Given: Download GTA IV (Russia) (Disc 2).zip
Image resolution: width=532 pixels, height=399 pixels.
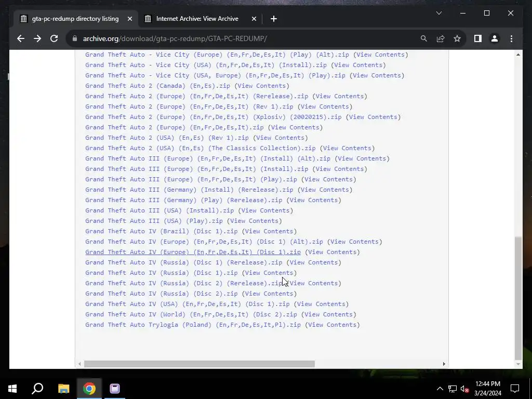Looking at the screenshot, I should click(x=161, y=294).
